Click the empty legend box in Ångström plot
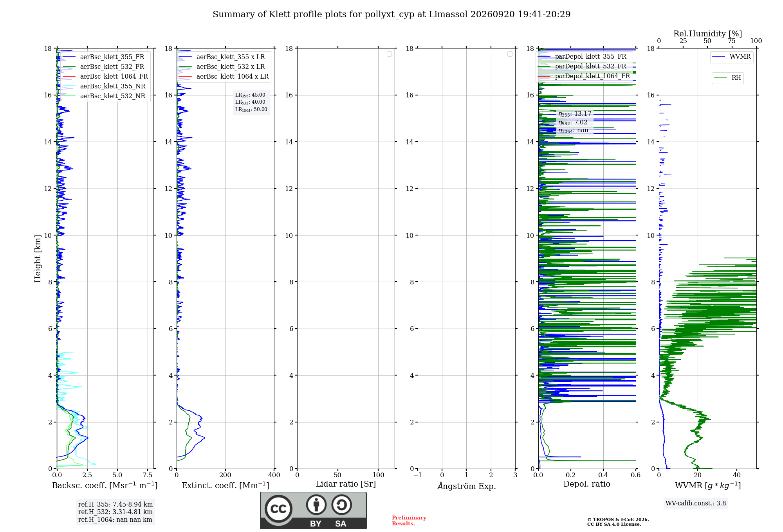 pyautogui.click(x=510, y=54)
